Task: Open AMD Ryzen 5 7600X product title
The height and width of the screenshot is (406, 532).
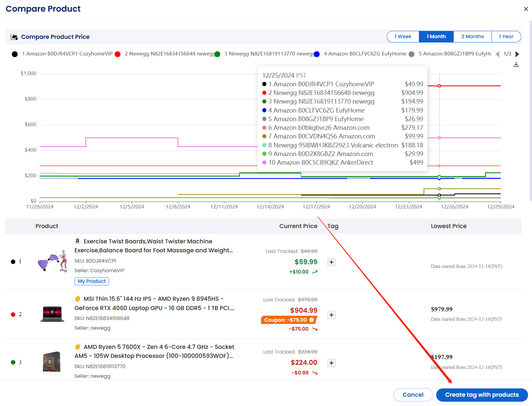Action: point(154,352)
